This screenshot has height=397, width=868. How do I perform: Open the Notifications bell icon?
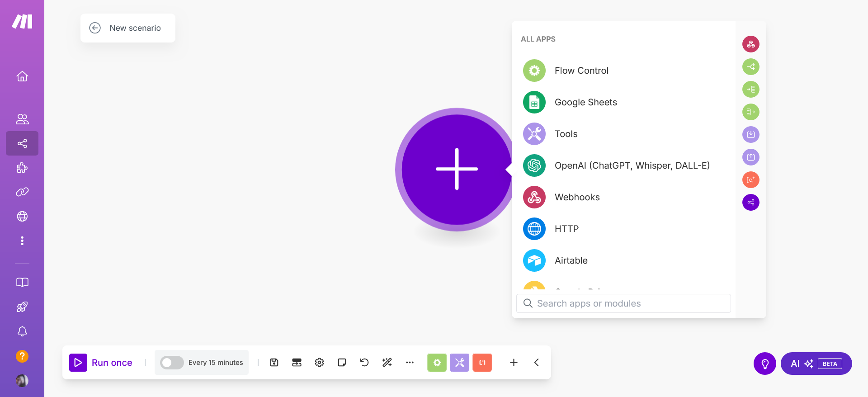22,331
